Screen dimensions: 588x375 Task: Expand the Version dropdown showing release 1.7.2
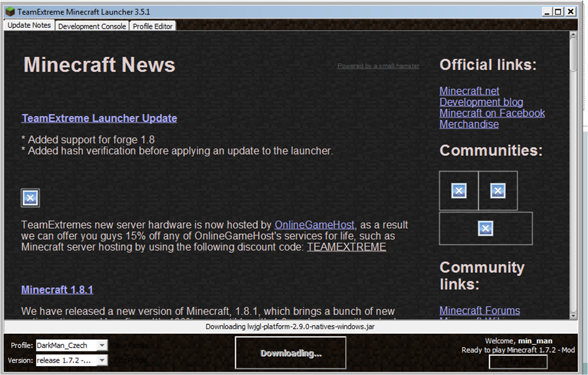pyautogui.click(x=102, y=360)
